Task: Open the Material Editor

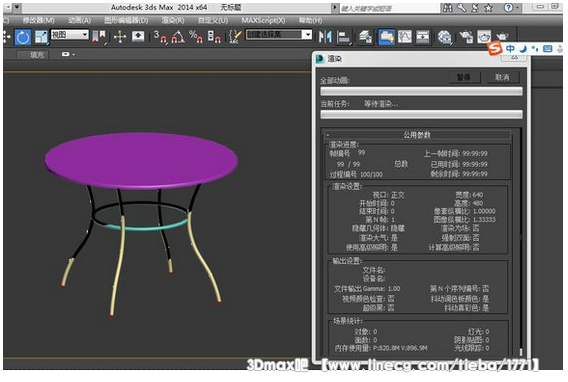Action: [x=444, y=37]
